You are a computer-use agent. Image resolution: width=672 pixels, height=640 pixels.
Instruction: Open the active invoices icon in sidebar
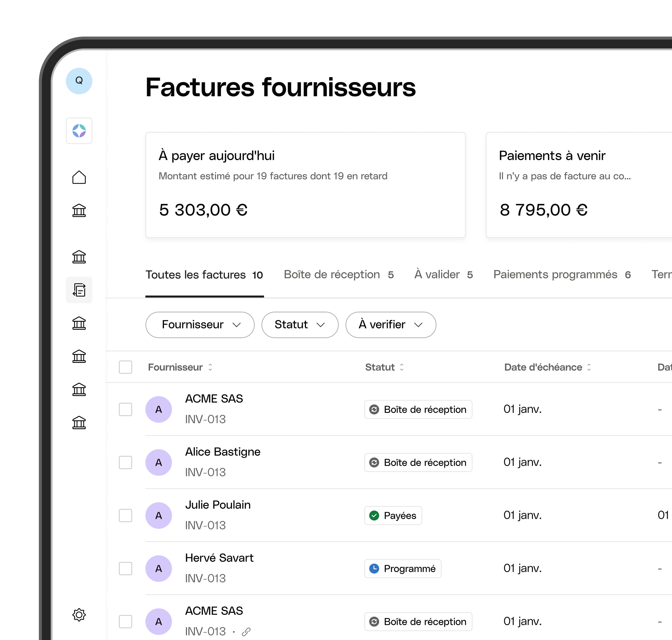(x=79, y=290)
